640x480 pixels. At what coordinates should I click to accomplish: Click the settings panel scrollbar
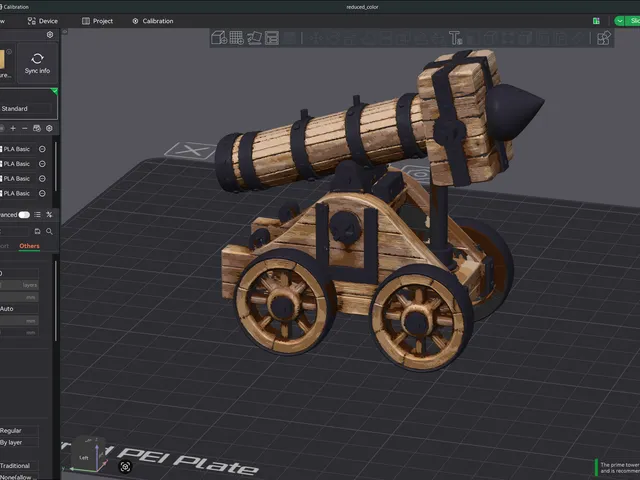[x=56, y=301]
